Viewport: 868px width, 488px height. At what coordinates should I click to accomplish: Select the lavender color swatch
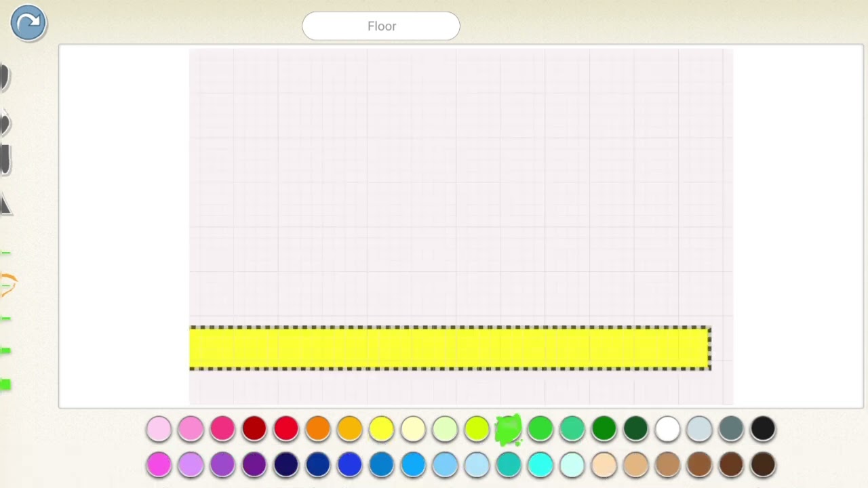(191, 465)
